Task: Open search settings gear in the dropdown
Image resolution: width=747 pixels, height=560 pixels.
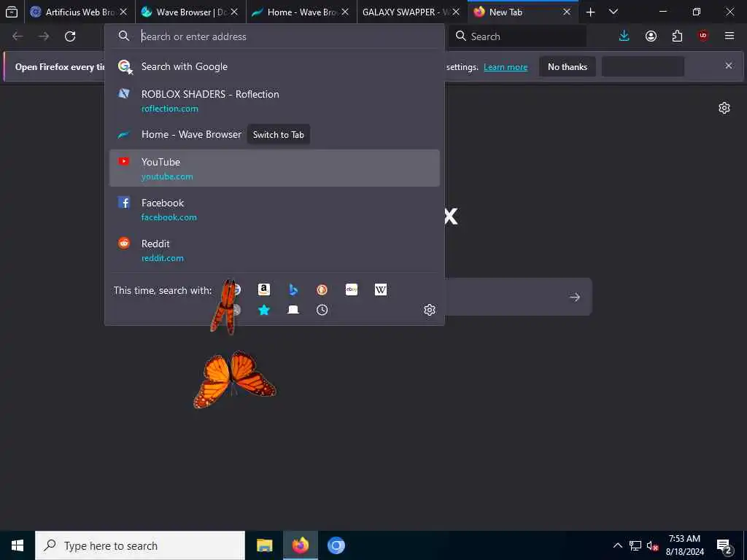Action: [x=429, y=310]
